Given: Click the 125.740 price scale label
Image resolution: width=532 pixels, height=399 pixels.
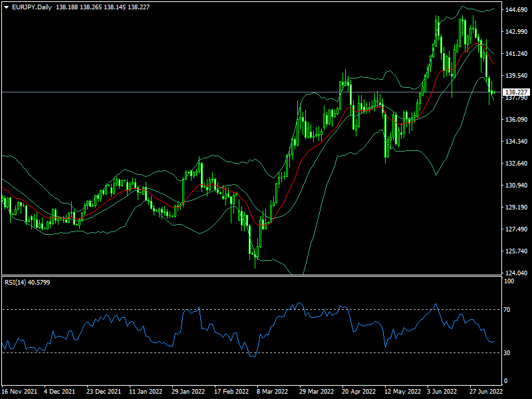Looking at the screenshot, I should pyautogui.click(x=517, y=251).
